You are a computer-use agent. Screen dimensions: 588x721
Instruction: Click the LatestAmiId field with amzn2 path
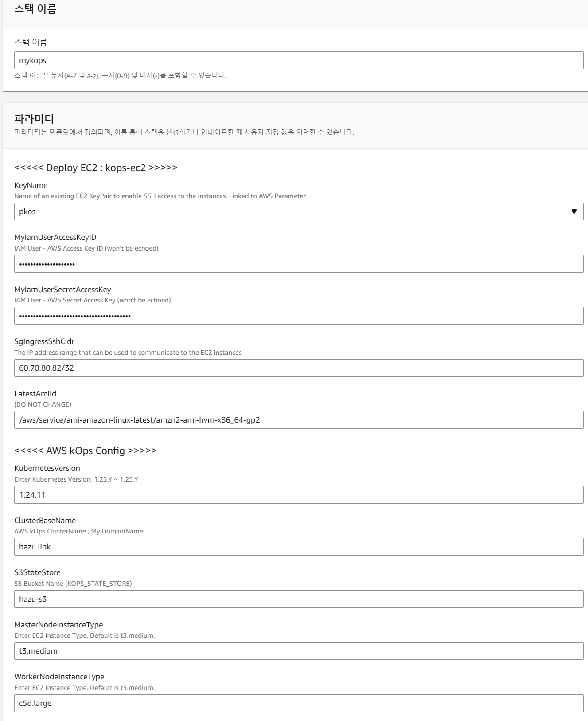click(x=299, y=420)
